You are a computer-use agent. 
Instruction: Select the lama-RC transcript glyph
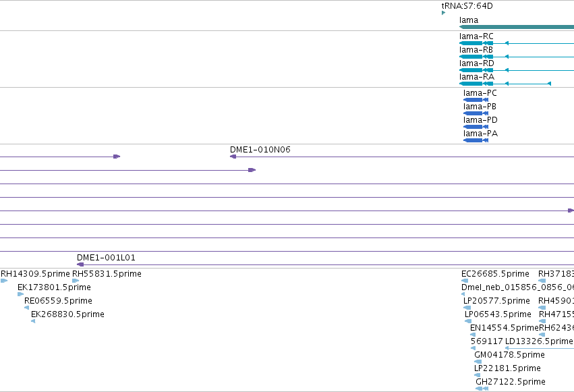tap(517, 43)
